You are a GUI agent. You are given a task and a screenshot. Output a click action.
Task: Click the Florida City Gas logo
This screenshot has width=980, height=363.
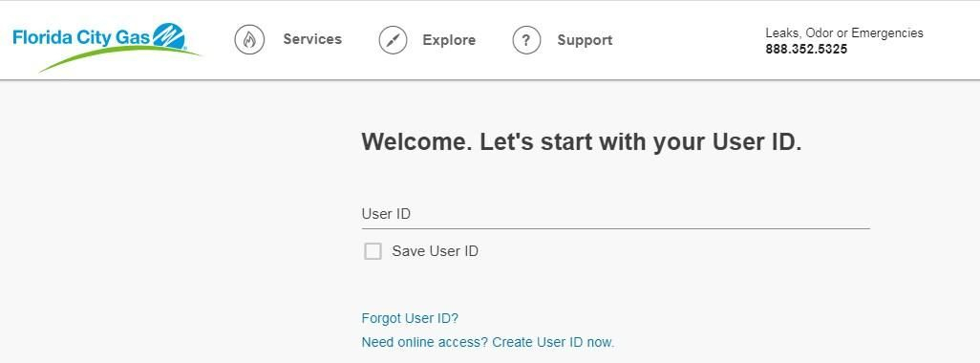point(107,47)
